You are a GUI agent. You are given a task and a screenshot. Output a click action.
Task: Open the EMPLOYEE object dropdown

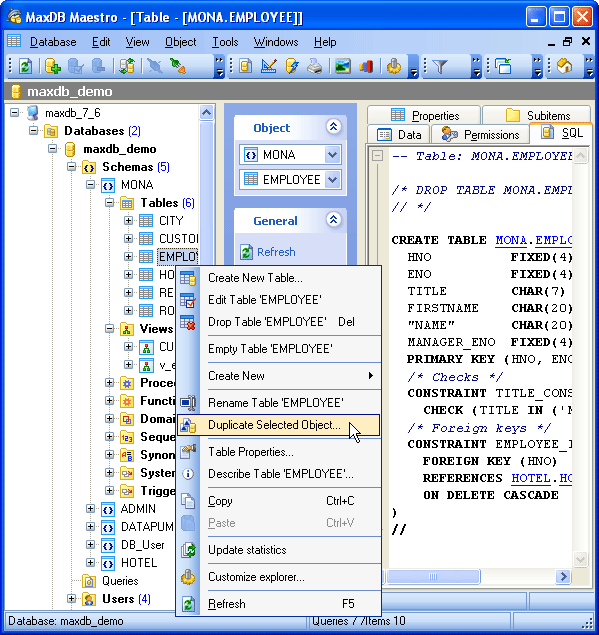[333, 179]
